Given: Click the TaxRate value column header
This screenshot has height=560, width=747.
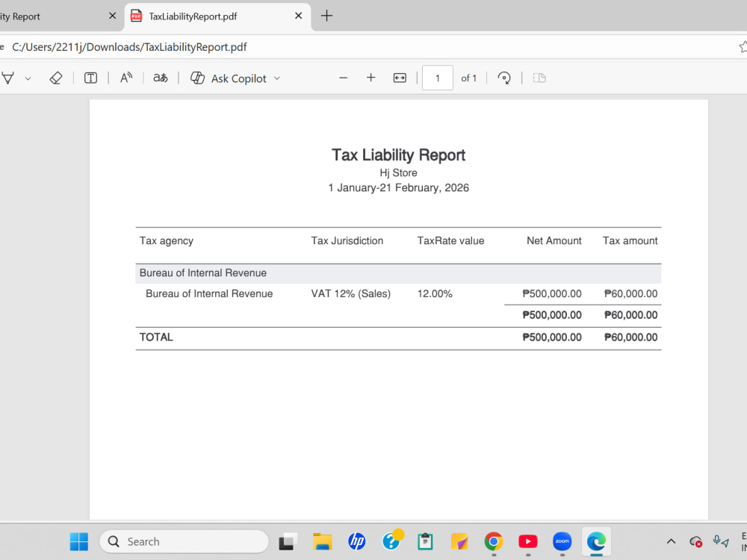Looking at the screenshot, I should pyautogui.click(x=450, y=241).
